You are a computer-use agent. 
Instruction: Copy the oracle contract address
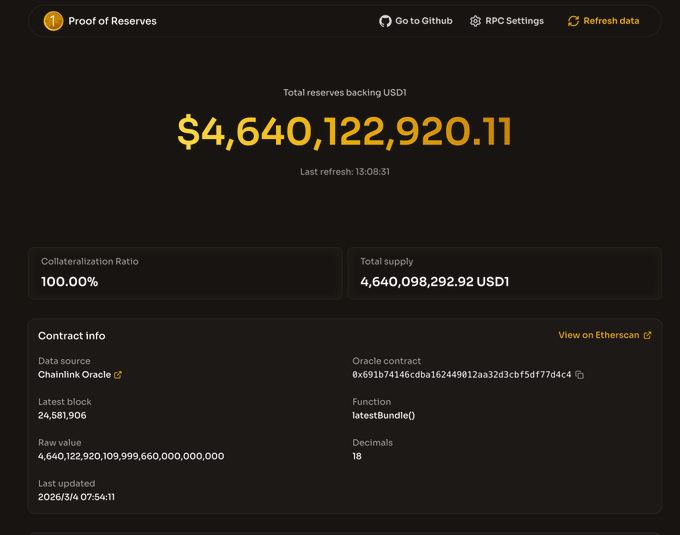coord(580,375)
